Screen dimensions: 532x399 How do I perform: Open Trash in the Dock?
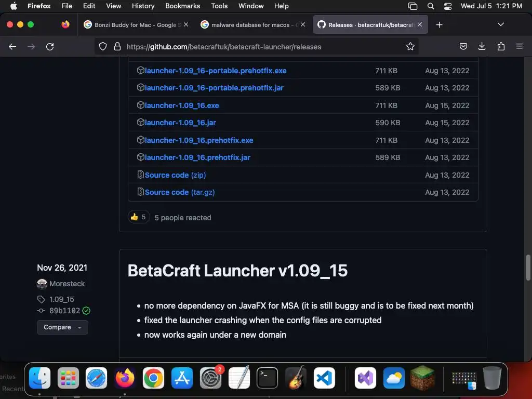492,378
